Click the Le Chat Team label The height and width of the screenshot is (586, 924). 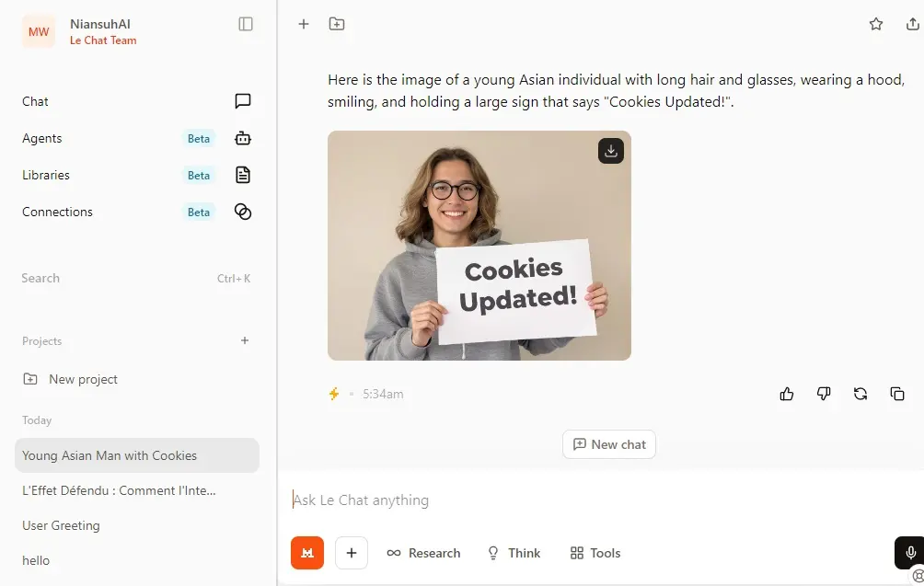[x=103, y=40]
